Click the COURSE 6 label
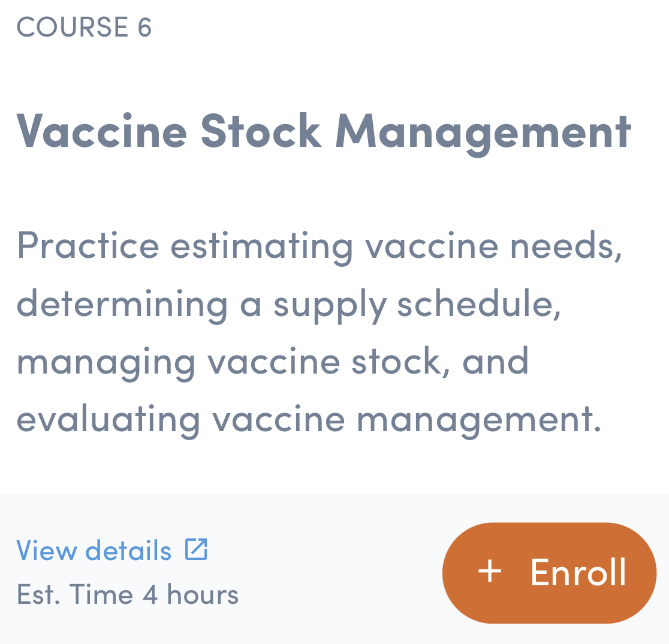The image size is (669, 644). 84,27
